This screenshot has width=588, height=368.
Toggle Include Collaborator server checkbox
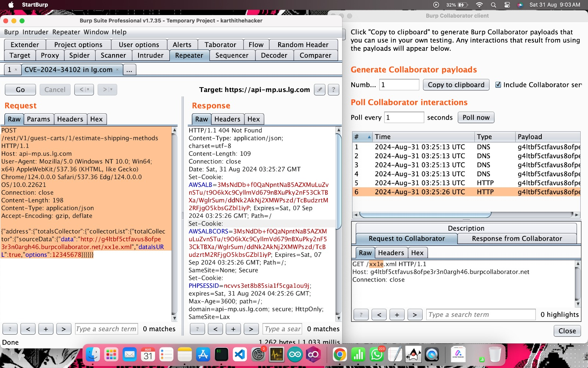tap(498, 85)
